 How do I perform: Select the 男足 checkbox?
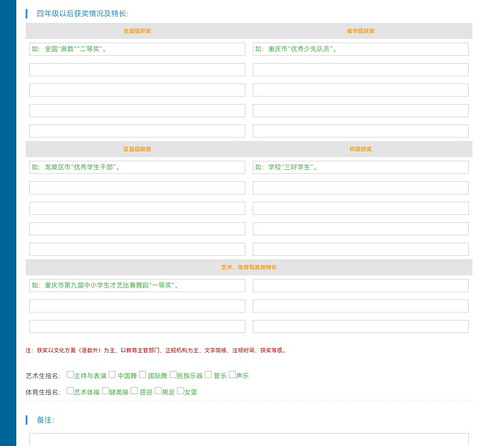pyautogui.click(x=158, y=391)
